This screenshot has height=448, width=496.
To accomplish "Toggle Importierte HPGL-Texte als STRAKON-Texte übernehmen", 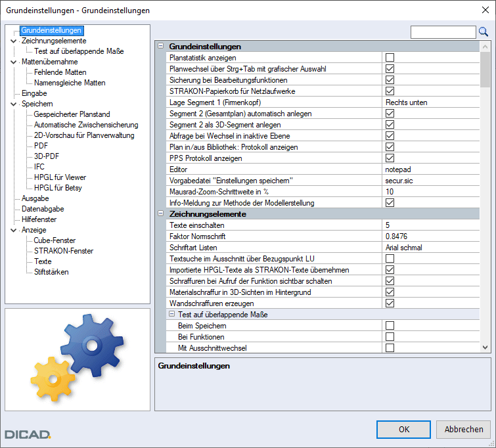I will click(390, 269).
